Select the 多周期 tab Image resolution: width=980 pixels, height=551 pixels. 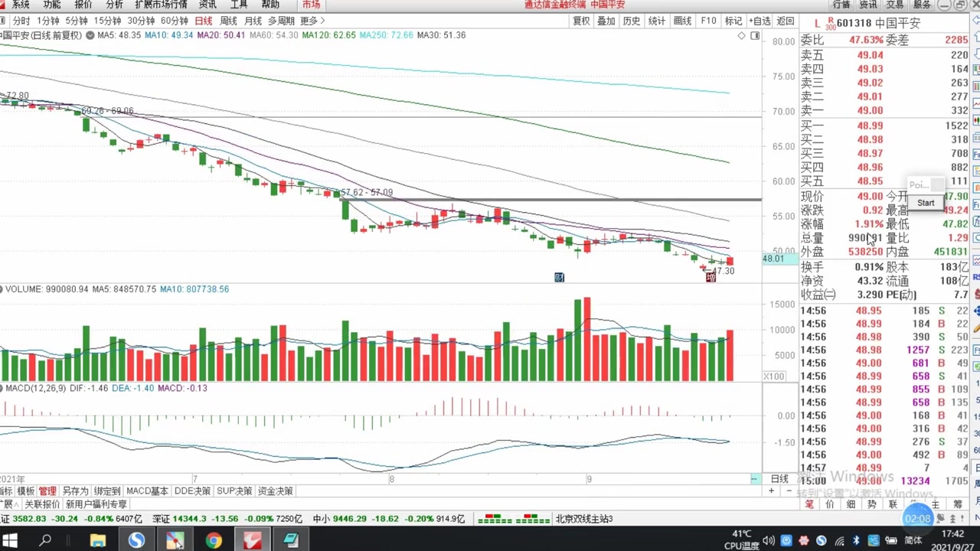point(281,21)
